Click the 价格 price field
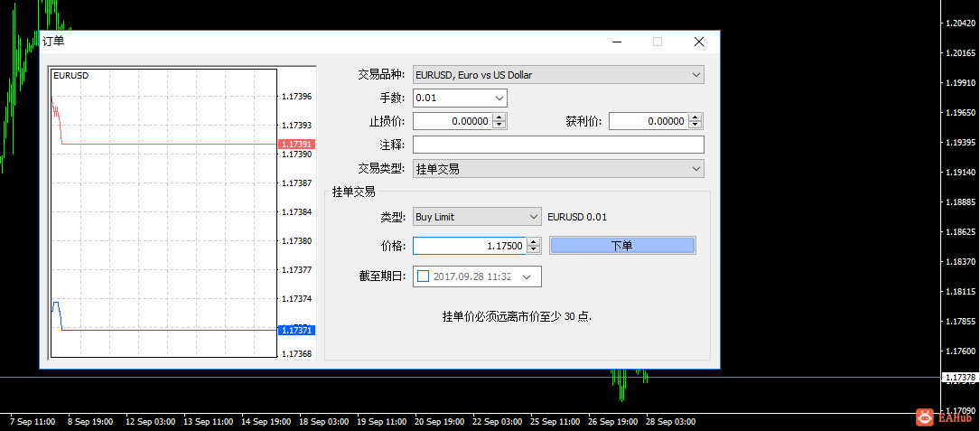The height and width of the screenshot is (431, 980). click(470, 246)
